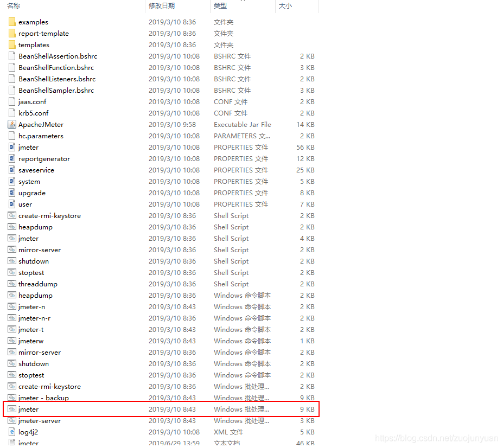Click the hc.parameters file icon
Image resolution: width=503 pixels, height=448 pixels.
tap(12, 136)
